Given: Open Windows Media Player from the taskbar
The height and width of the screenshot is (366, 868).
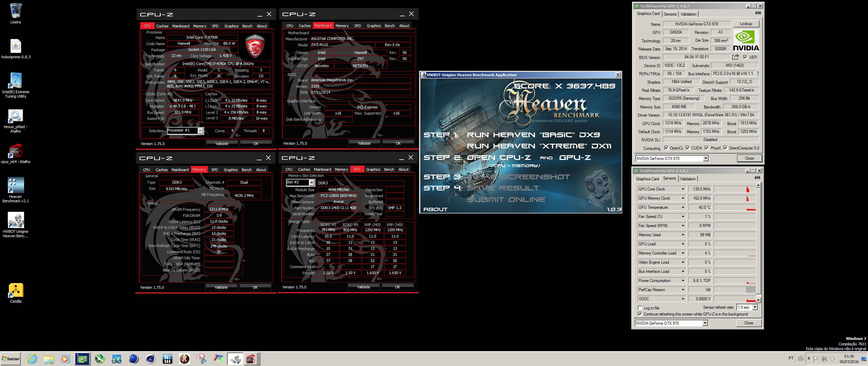Looking at the screenshot, I should [65, 359].
